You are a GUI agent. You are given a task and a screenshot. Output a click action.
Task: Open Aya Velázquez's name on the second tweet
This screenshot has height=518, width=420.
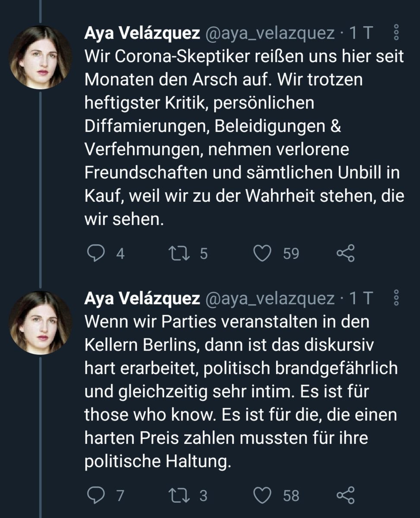(142, 298)
